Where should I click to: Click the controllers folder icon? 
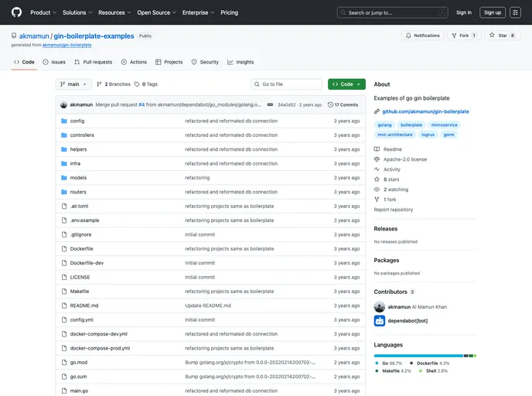[x=63, y=135]
